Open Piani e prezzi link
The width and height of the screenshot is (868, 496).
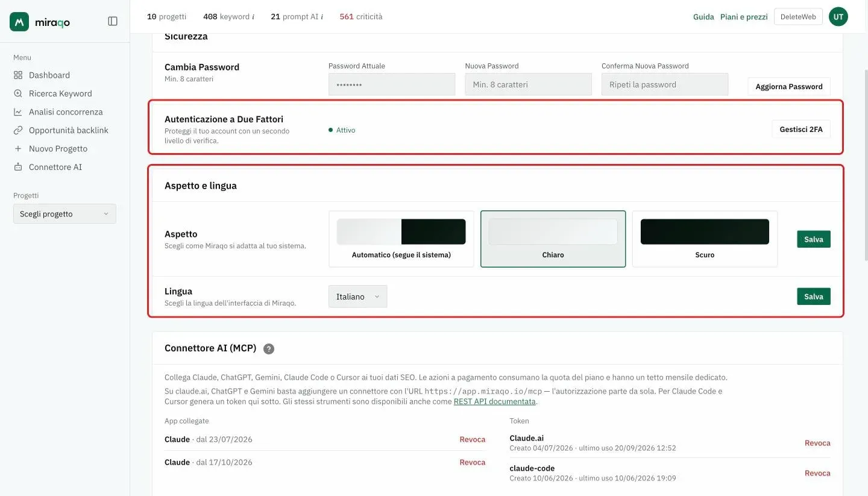(x=744, y=17)
